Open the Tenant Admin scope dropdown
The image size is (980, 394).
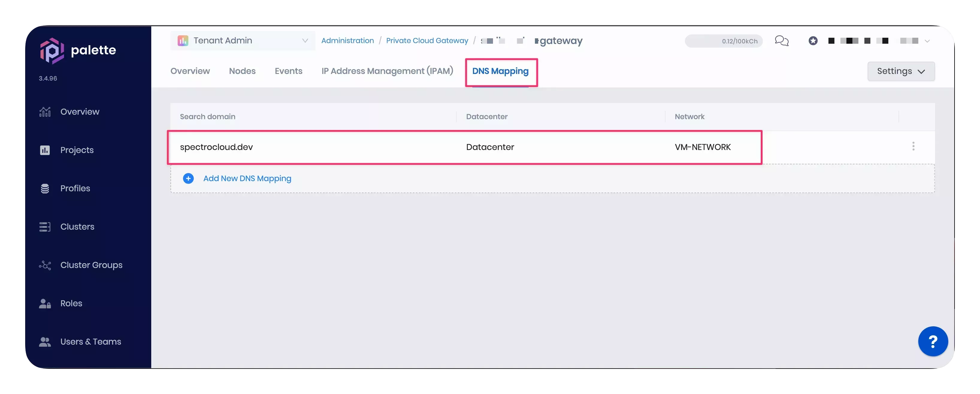305,40
